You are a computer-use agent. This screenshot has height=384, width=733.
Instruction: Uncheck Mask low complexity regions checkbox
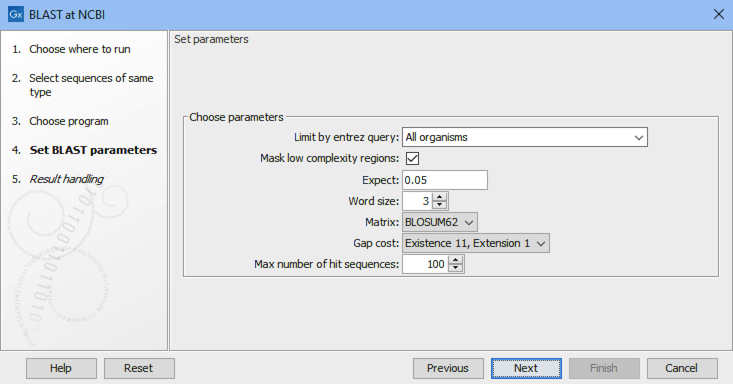click(x=412, y=159)
